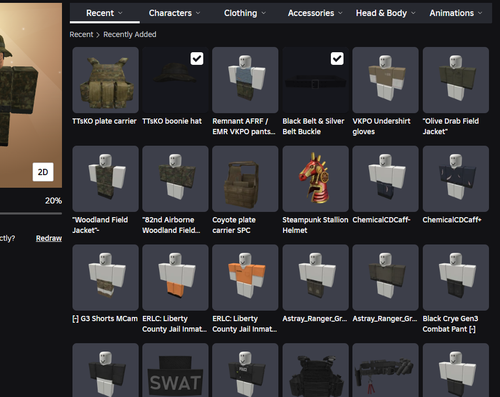Open the Clothing tab

[245, 13]
